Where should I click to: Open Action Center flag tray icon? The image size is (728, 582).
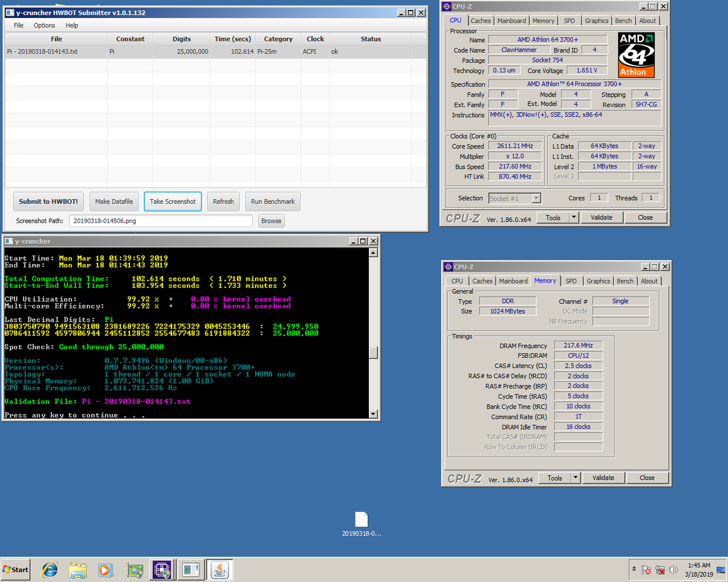[646, 570]
